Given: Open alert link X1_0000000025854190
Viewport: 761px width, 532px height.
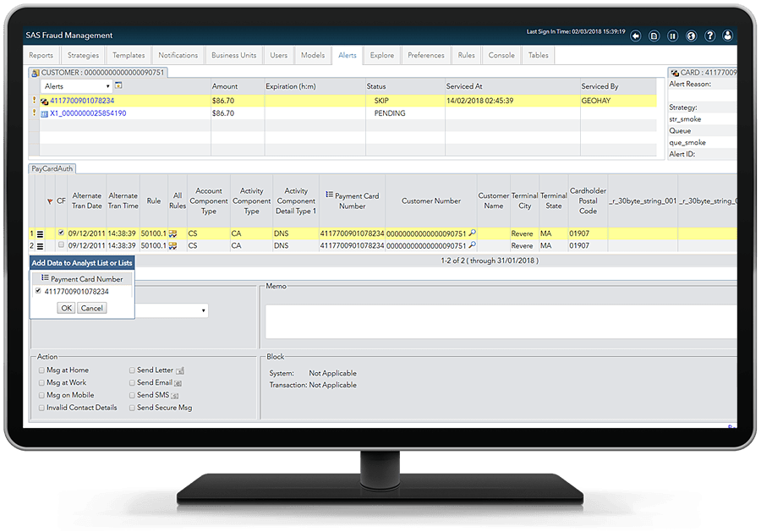Looking at the screenshot, I should click(88, 113).
